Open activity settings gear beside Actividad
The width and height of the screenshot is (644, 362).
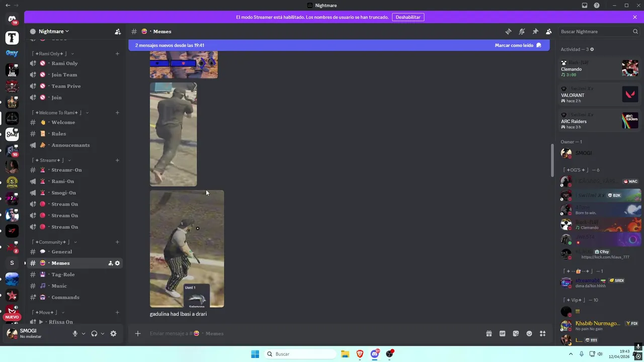point(592,49)
